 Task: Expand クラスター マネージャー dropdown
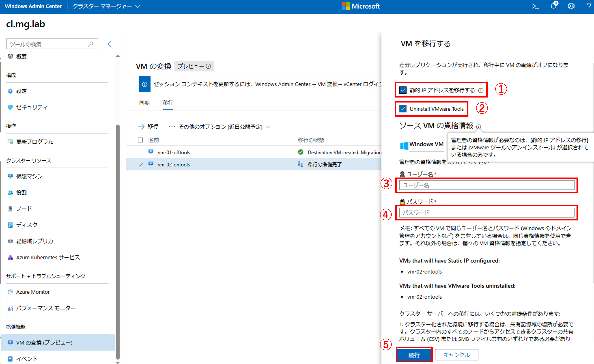coord(138,6)
